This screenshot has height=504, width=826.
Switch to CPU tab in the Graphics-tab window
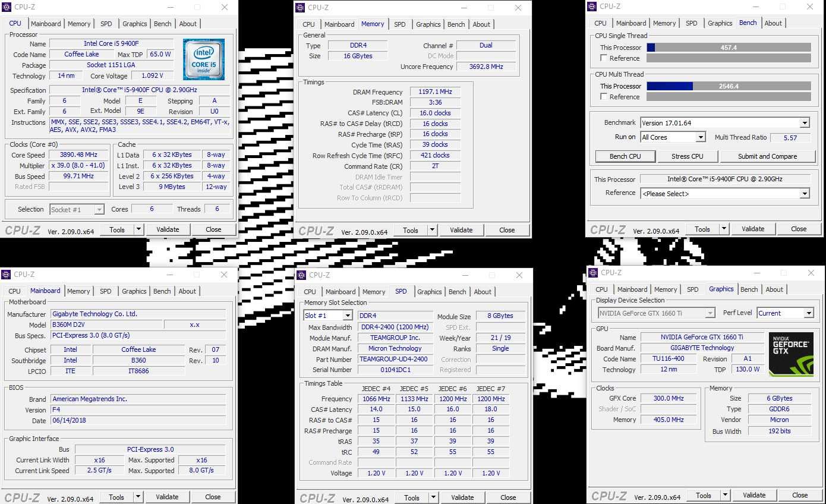602,289
